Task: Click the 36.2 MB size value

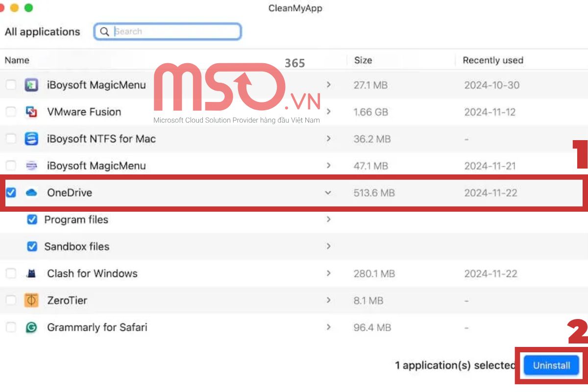Action: click(372, 139)
